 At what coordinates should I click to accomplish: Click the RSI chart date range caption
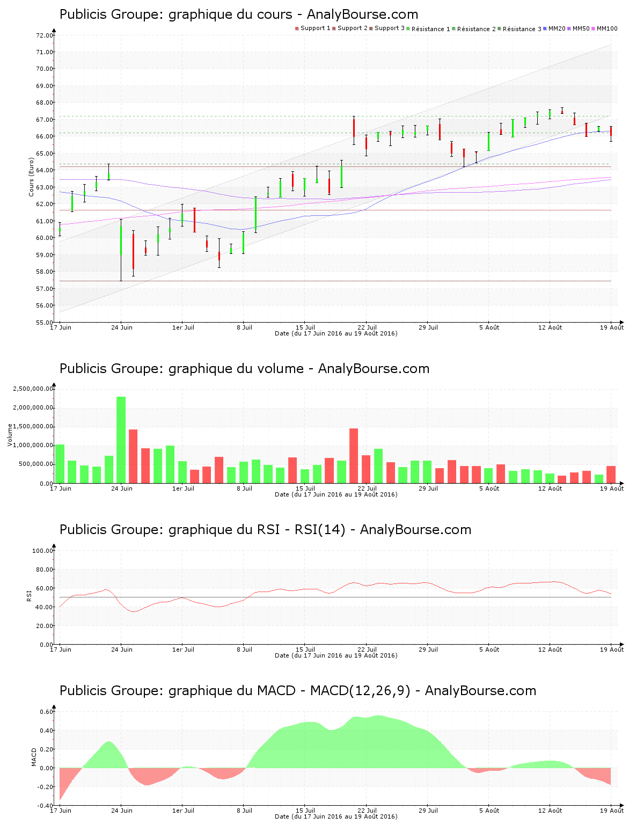pos(336,655)
